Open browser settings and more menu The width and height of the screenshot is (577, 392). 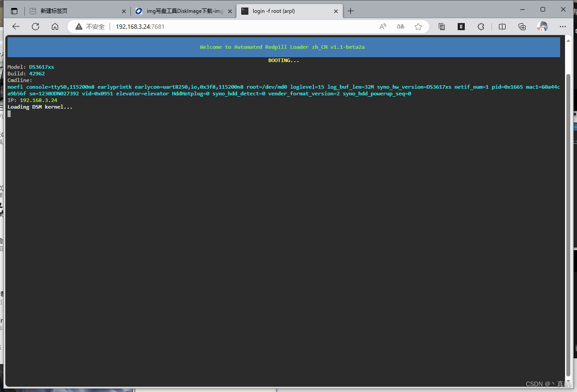563,27
